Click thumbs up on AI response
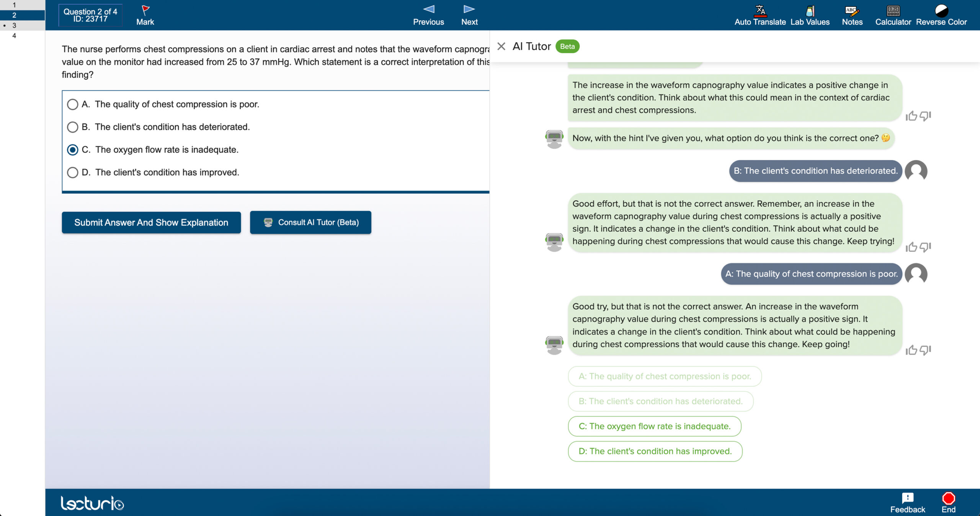 click(912, 350)
